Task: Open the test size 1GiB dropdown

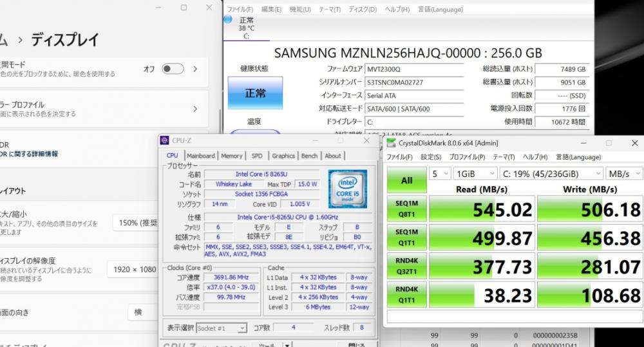Action: 476,174
